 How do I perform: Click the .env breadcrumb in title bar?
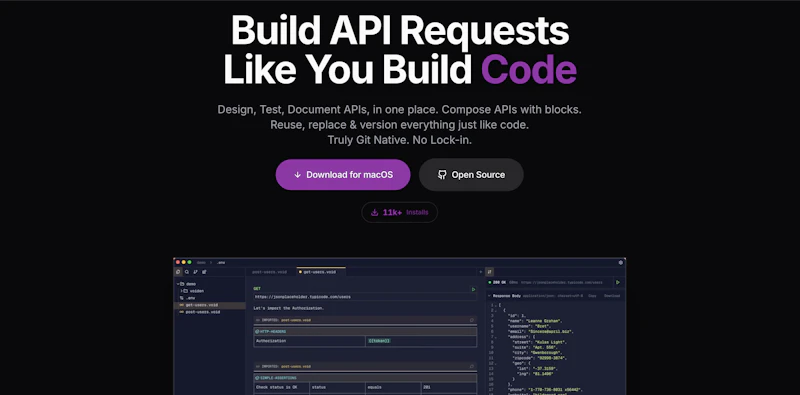(x=221, y=262)
